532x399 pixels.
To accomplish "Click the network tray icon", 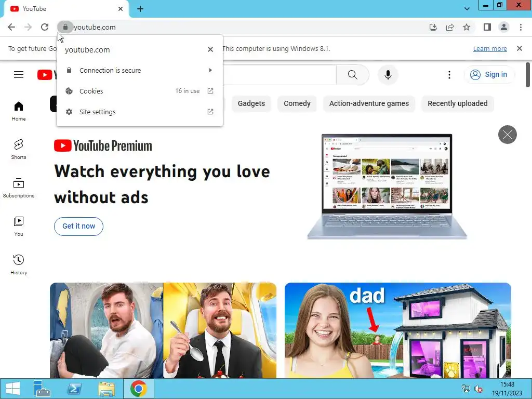I will [466, 389].
